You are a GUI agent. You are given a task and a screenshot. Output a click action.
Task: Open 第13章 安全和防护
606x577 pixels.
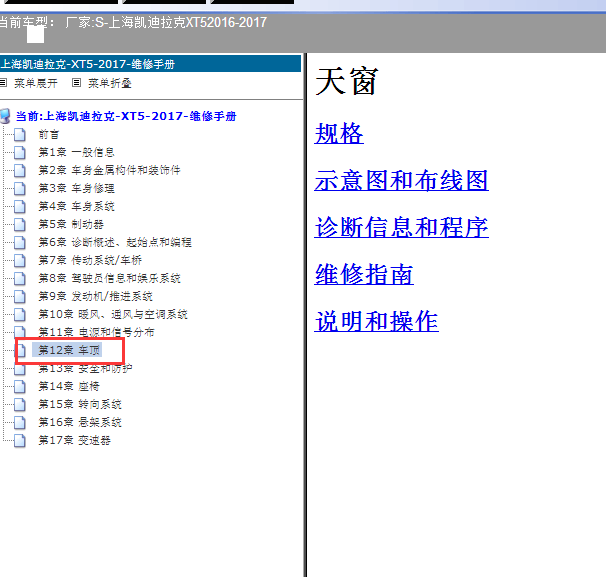click(x=85, y=368)
